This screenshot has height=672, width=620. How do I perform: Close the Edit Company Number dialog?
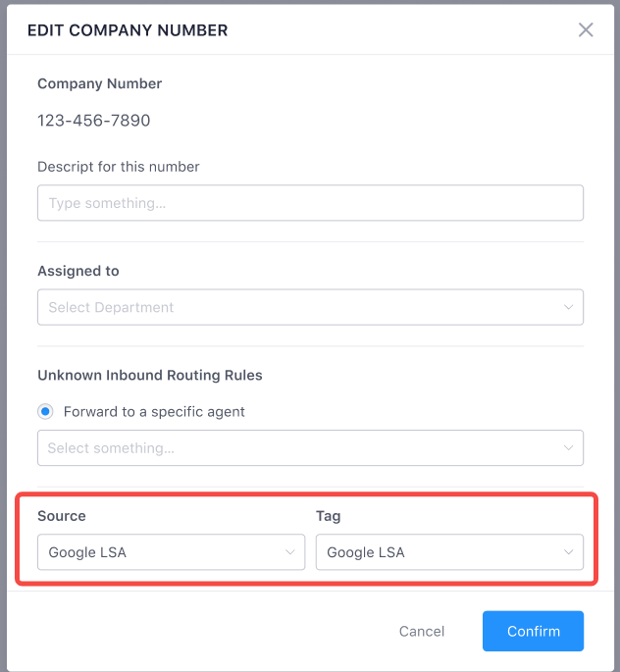tap(586, 29)
